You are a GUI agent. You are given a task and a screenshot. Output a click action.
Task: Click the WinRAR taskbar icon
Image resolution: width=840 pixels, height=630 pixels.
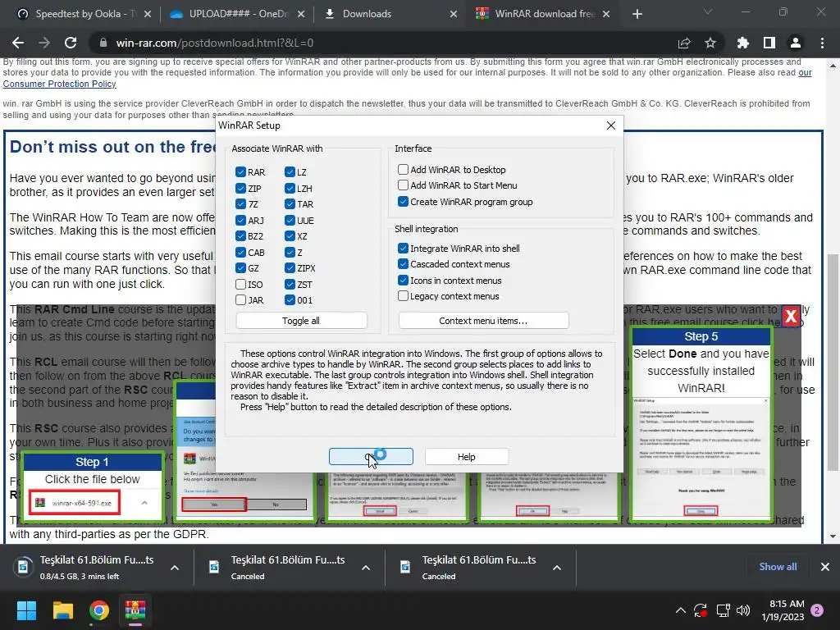[x=135, y=610]
